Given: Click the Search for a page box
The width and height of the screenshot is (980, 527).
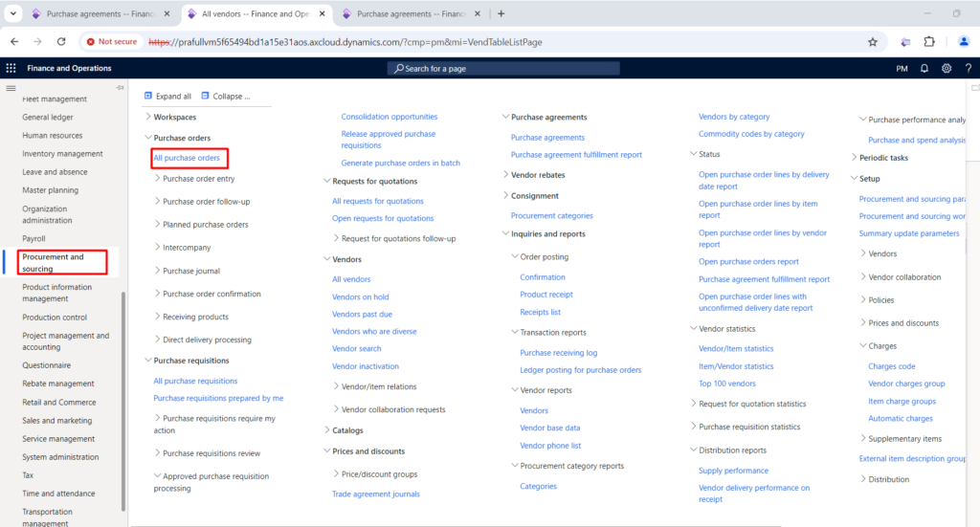Looking at the screenshot, I should click(x=503, y=68).
